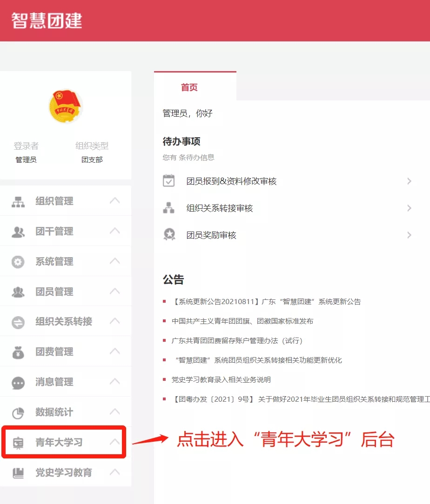Open 团员报到&资料修改审核 pending item

tap(231, 181)
